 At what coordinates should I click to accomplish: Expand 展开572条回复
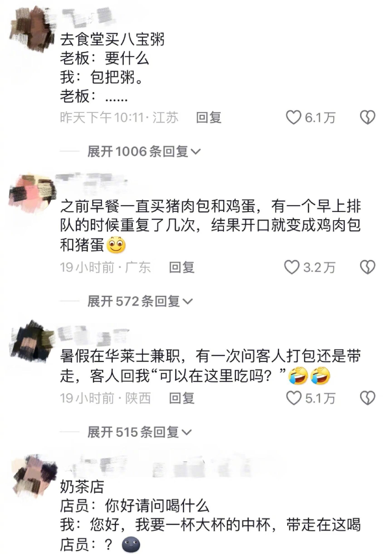140,302
